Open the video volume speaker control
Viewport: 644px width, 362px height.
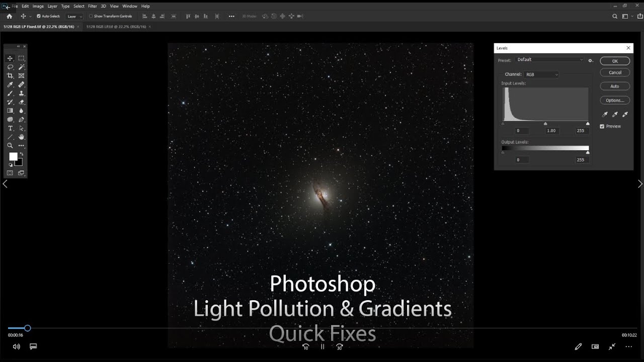(x=16, y=346)
